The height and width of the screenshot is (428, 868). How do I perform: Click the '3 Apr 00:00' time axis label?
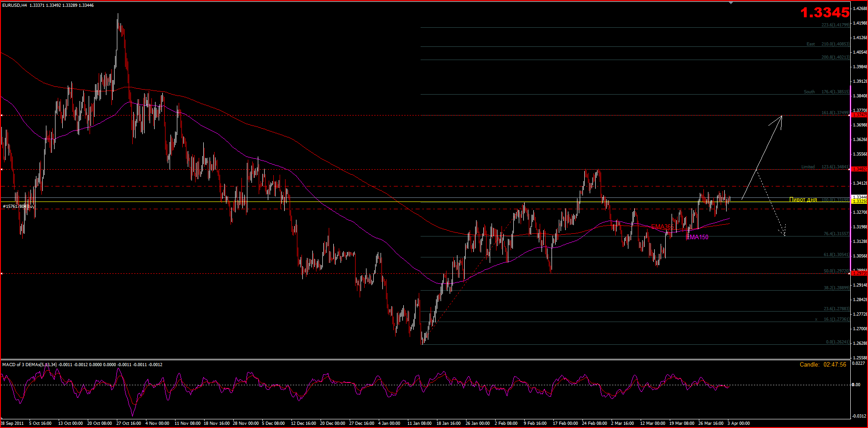point(738,423)
